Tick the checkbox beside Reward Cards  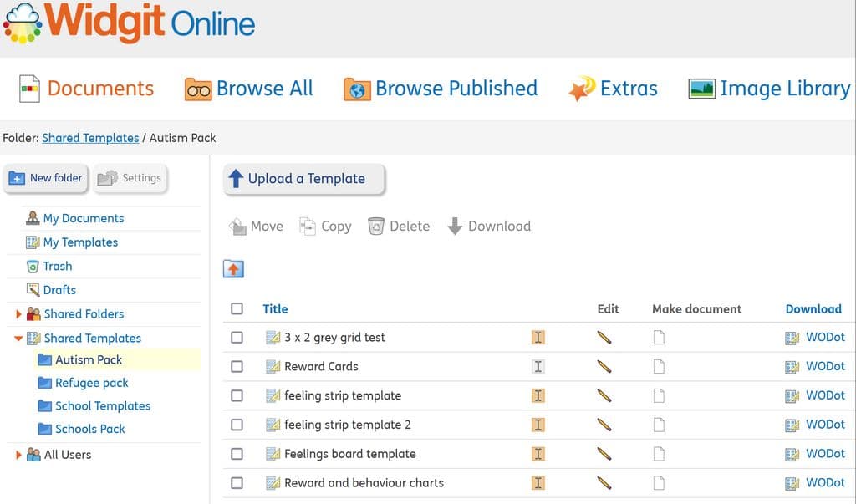tap(237, 366)
